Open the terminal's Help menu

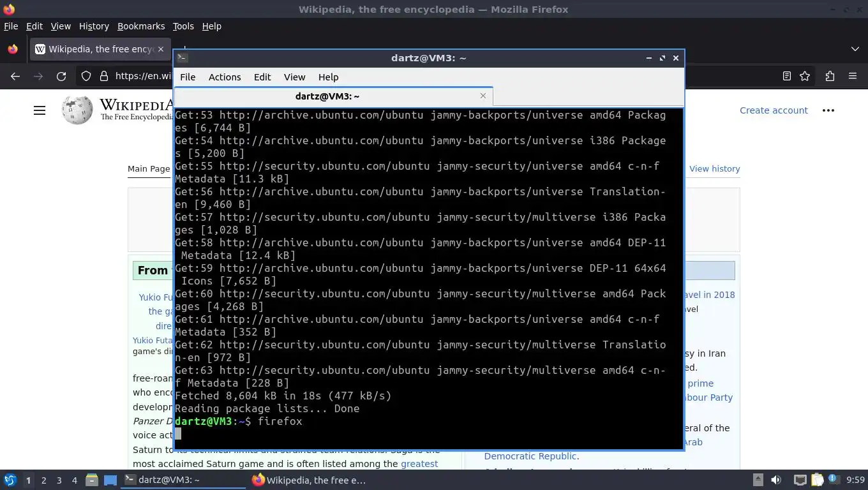(328, 77)
